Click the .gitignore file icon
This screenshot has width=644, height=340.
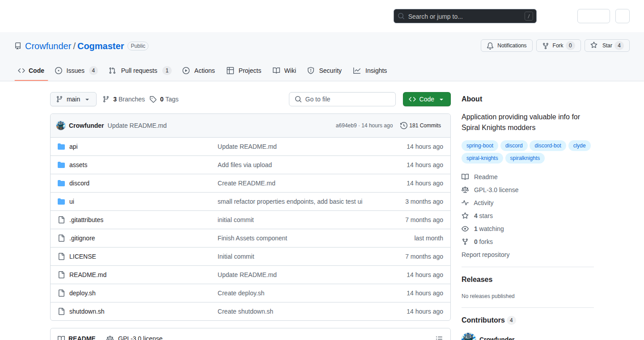click(x=61, y=238)
